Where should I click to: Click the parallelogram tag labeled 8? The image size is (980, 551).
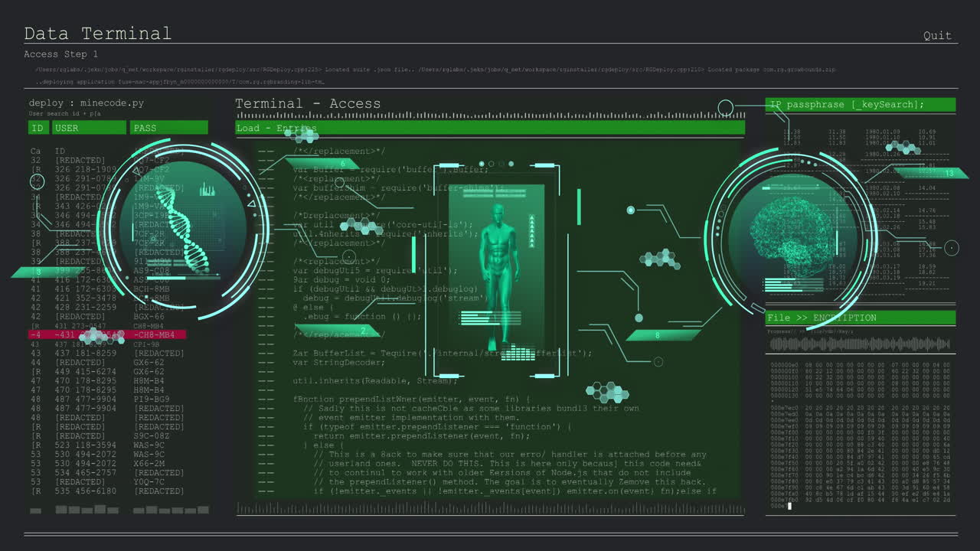click(x=655, y=335)
